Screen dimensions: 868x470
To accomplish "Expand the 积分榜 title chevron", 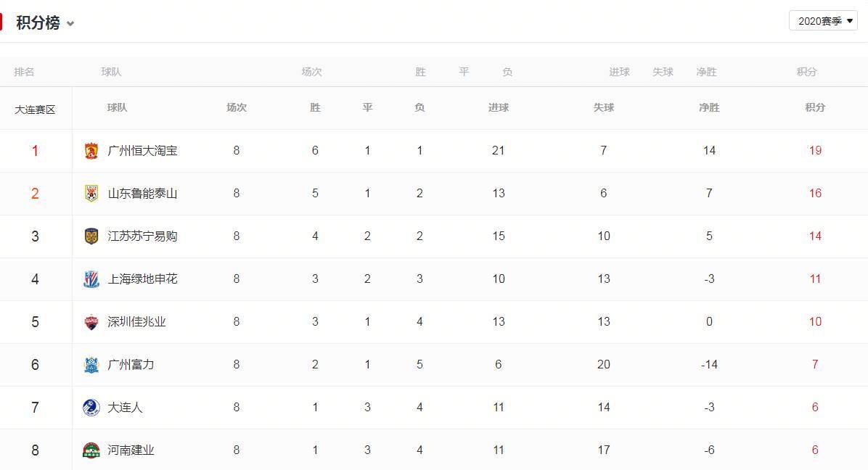I will [70, 24].
